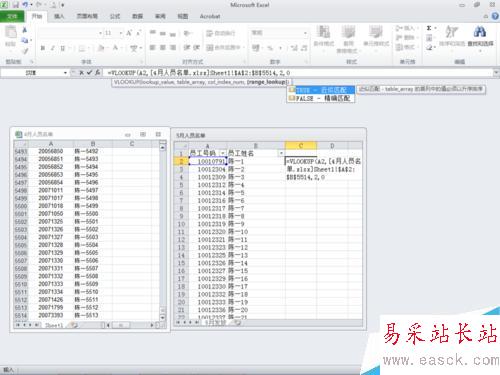The height and width of the screenshot is (375, 500).
Task: Switch to the Home ribbon tab
Action: click(x=37, y=16)
